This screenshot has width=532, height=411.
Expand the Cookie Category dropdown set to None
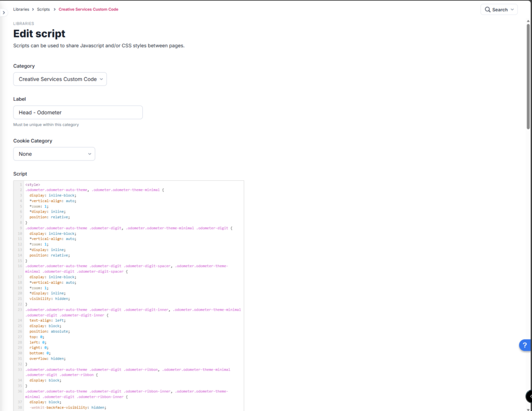(54, 154)
